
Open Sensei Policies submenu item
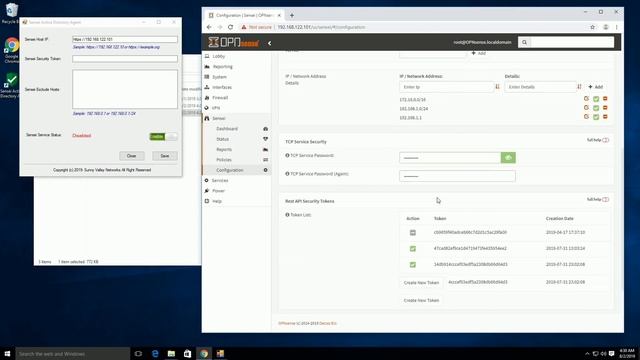pyautogui.click(x=224, y=160)
